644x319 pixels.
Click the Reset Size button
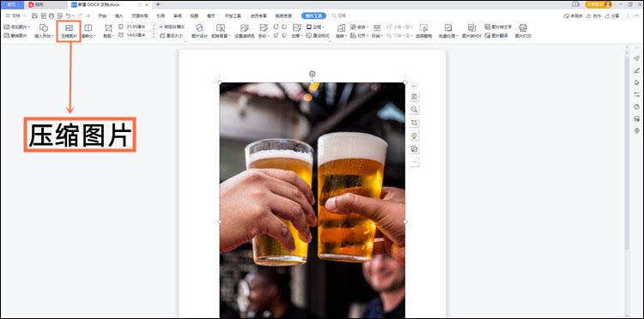point(172,36)
